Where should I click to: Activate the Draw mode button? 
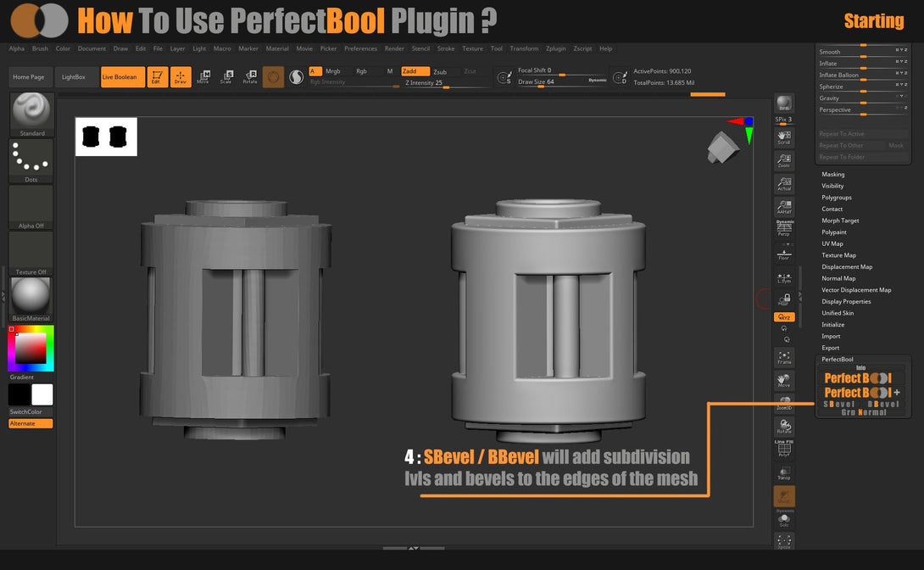(x=181, y=76)
